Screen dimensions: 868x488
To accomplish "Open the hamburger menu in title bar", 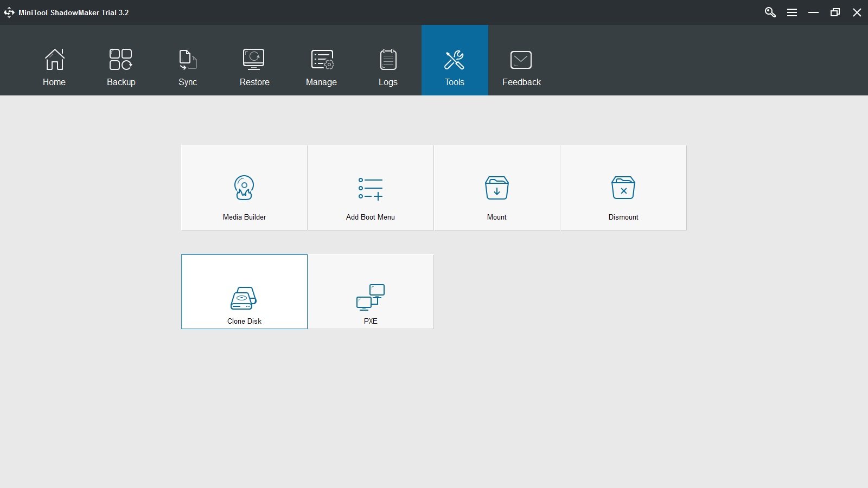I will click(792, 12).
